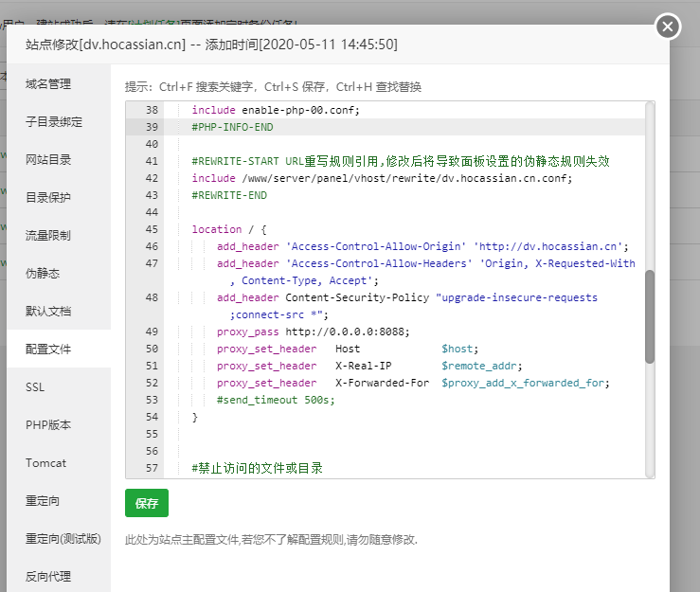
Task: Open the 反向代理 tab
Action: 48,576
